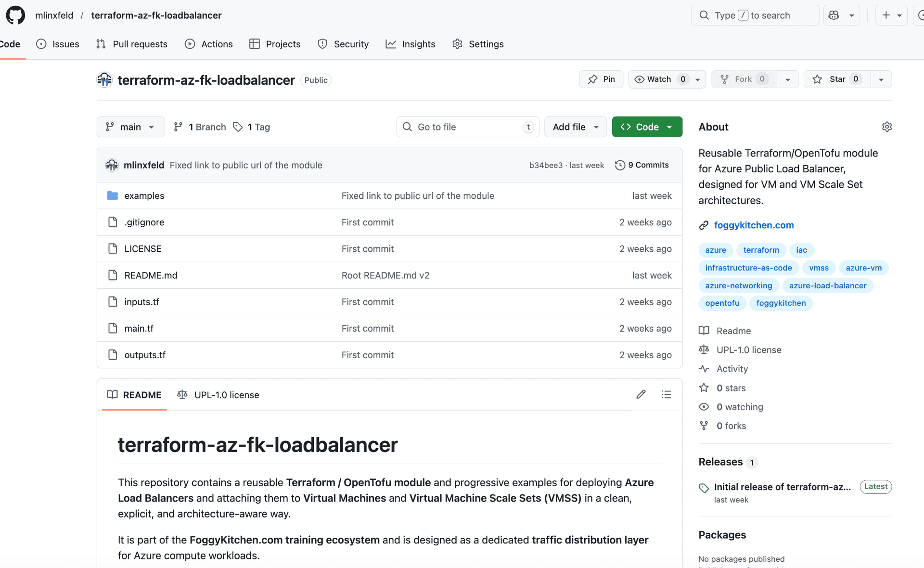
Task: View the Insights tab
Action: [x=411, y=44]
